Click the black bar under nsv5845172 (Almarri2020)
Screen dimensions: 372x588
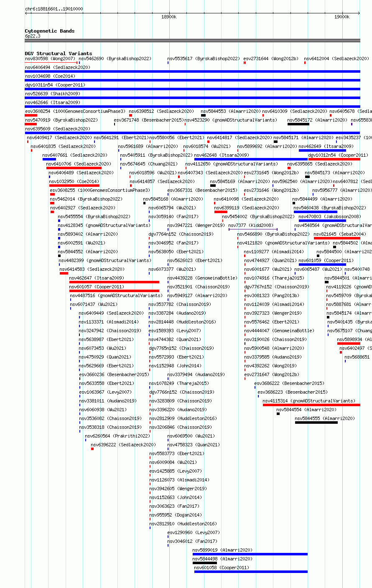[298, 124]
